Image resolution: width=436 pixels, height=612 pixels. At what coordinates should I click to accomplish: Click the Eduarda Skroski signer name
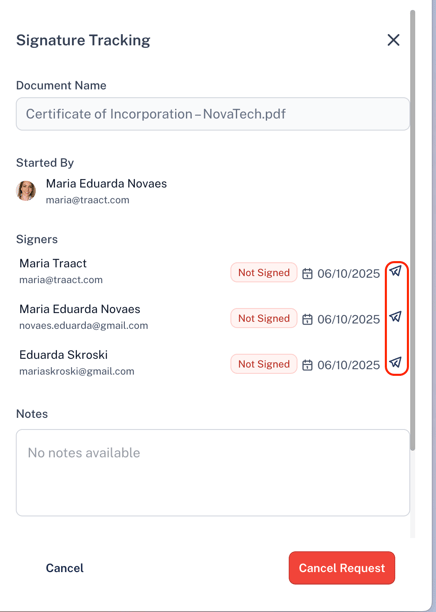64,355
